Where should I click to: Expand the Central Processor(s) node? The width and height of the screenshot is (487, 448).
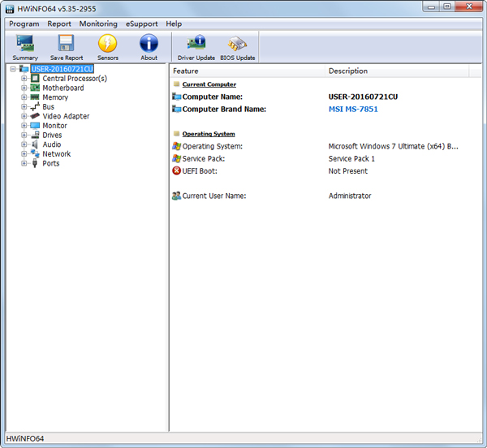tap(24, 78)
